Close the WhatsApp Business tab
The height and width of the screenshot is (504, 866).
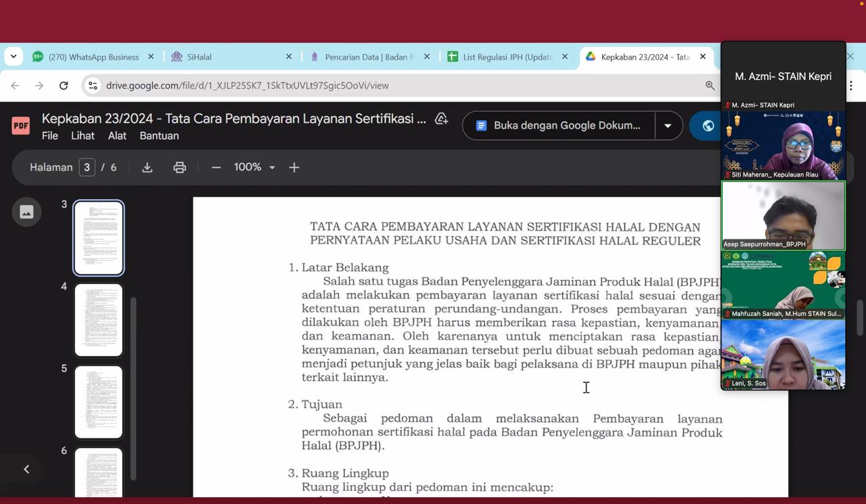(151, 57)
